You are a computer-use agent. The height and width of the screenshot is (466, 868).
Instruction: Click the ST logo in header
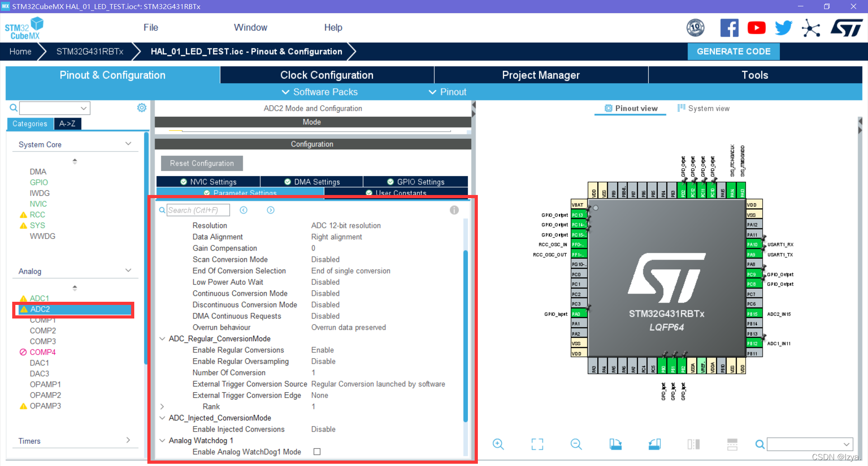click(x=846, y=28)
